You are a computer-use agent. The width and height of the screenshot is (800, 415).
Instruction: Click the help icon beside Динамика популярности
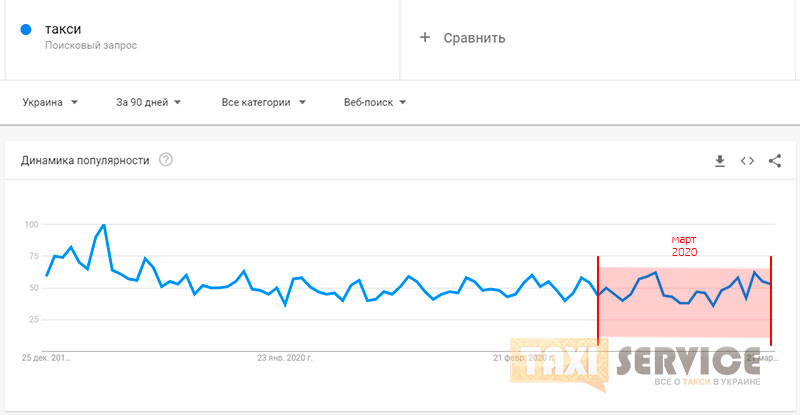166,160
